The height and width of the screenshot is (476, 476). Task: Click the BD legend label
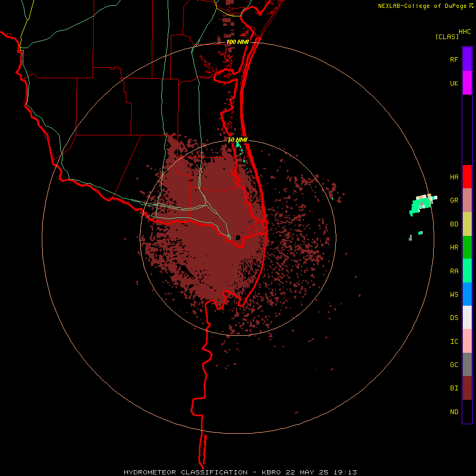(454, 224)
